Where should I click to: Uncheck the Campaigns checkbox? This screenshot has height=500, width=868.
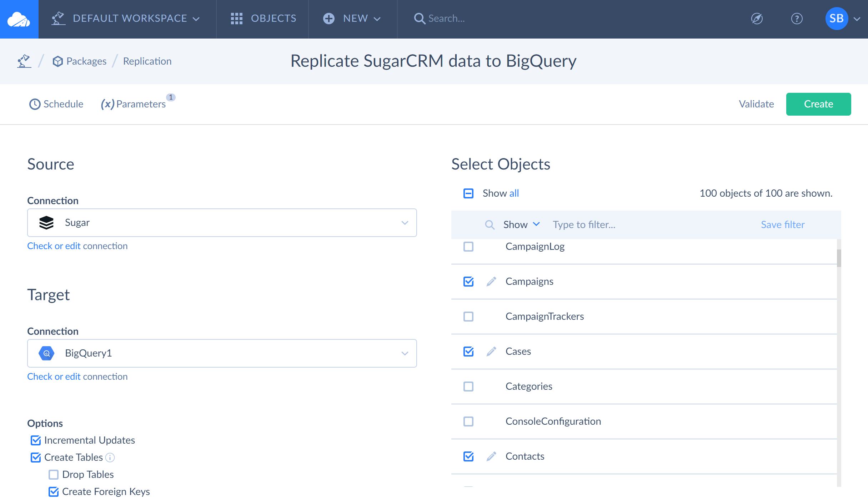(x=468, y=282)
